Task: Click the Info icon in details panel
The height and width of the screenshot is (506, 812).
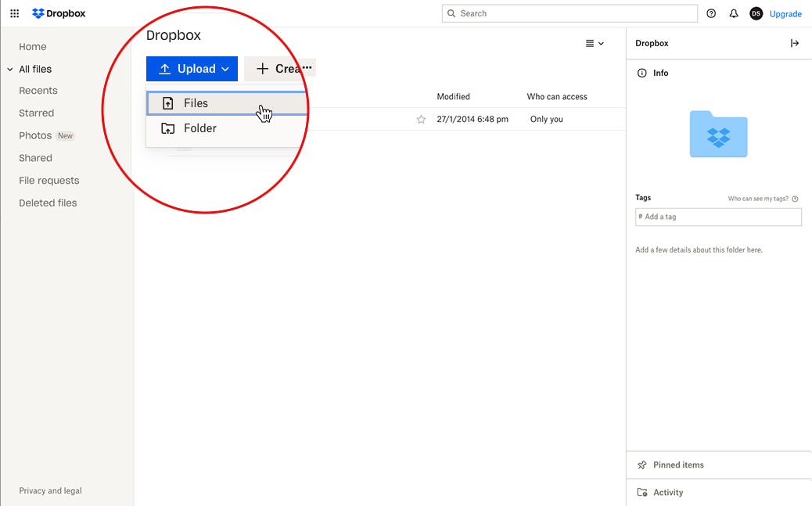Action: [x=642, y=73]
